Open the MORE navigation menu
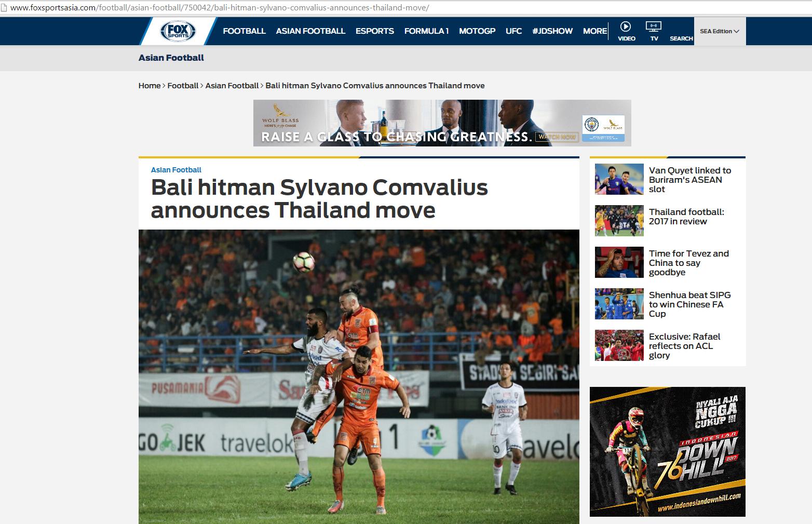The image size is (812, 524). pyautogui.click(x=595, y=31)
